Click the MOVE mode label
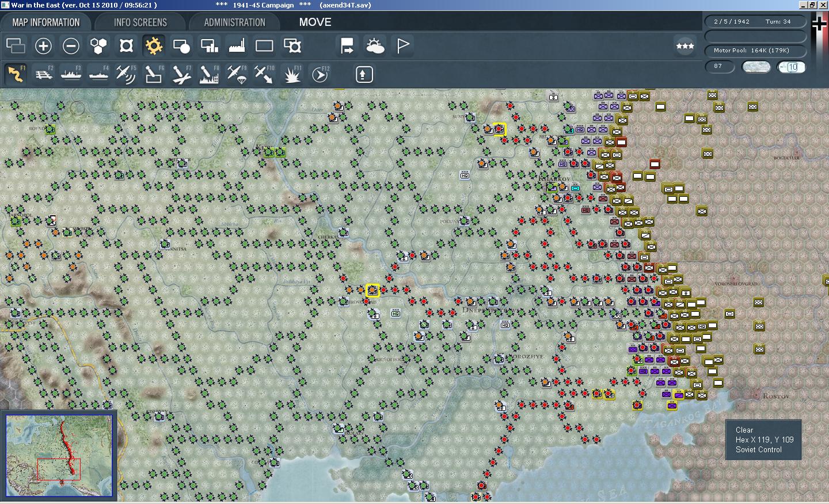This screenshot has width=829, height=504. pos(315,22)
